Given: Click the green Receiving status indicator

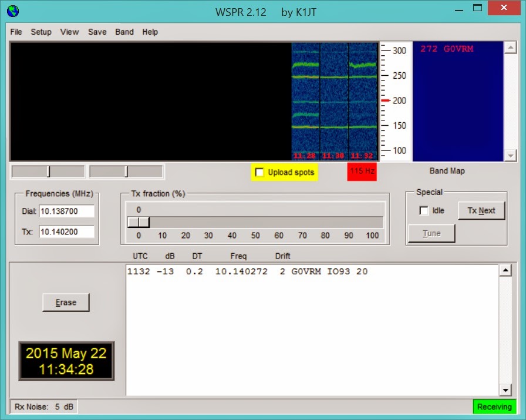Looking at the screenshot, I should tap(494, 406).
